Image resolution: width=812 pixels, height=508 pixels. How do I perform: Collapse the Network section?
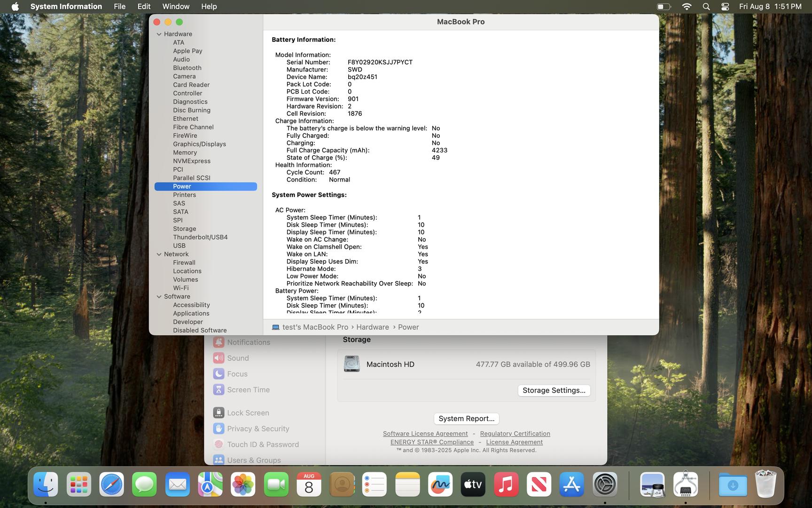pos(159,254)
